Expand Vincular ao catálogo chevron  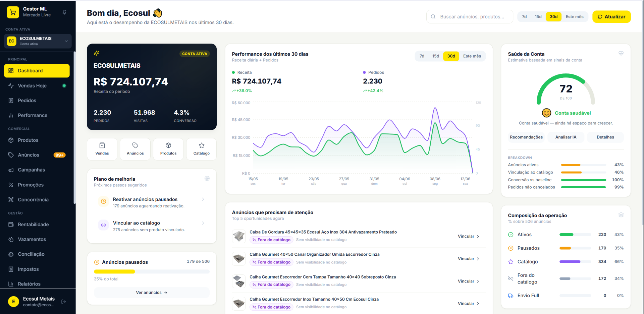click(203, 223)
